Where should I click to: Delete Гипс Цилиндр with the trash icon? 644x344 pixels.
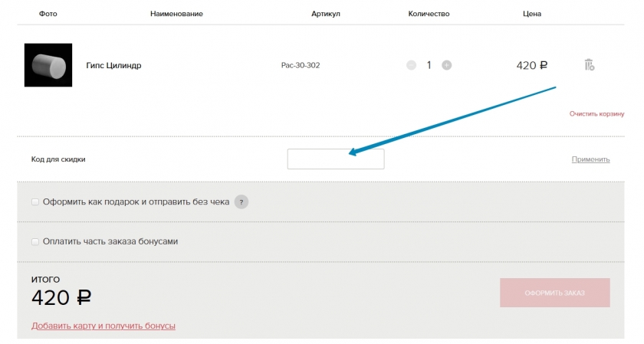click(x=589, y=65)
